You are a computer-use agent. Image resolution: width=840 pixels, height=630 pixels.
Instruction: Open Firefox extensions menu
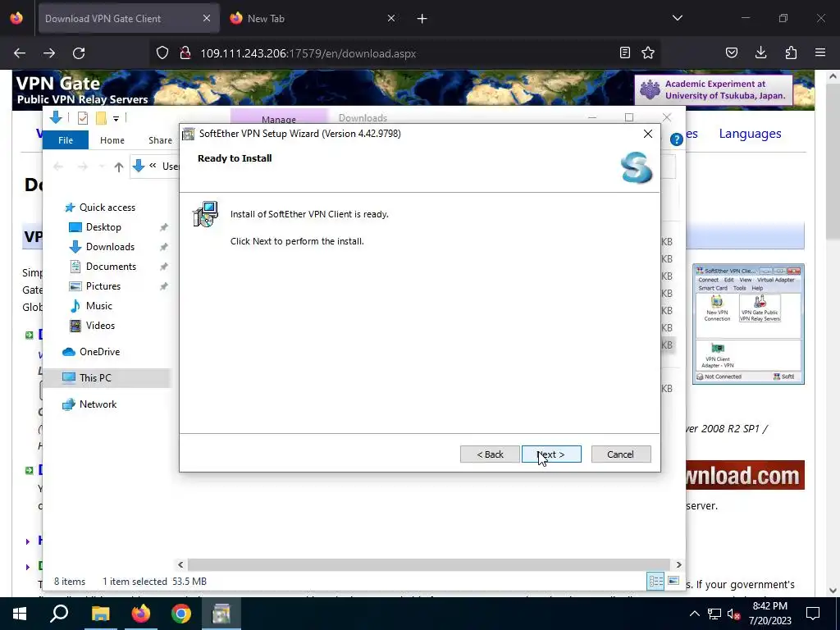coord(791,53)
